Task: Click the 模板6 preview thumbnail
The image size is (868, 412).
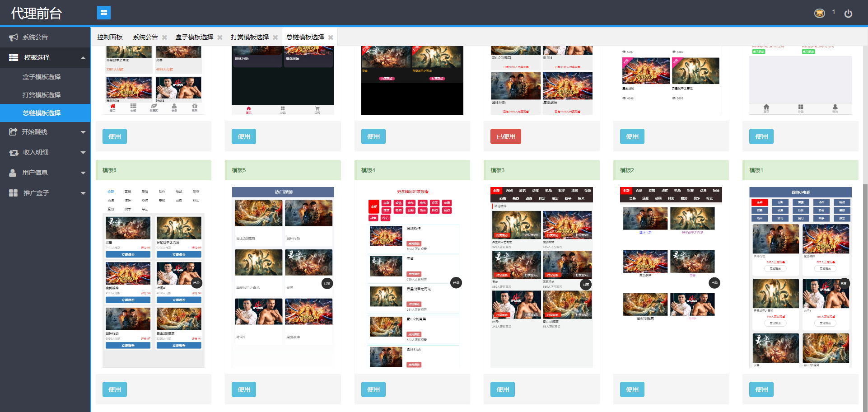Action: click(x=154, y=277)
